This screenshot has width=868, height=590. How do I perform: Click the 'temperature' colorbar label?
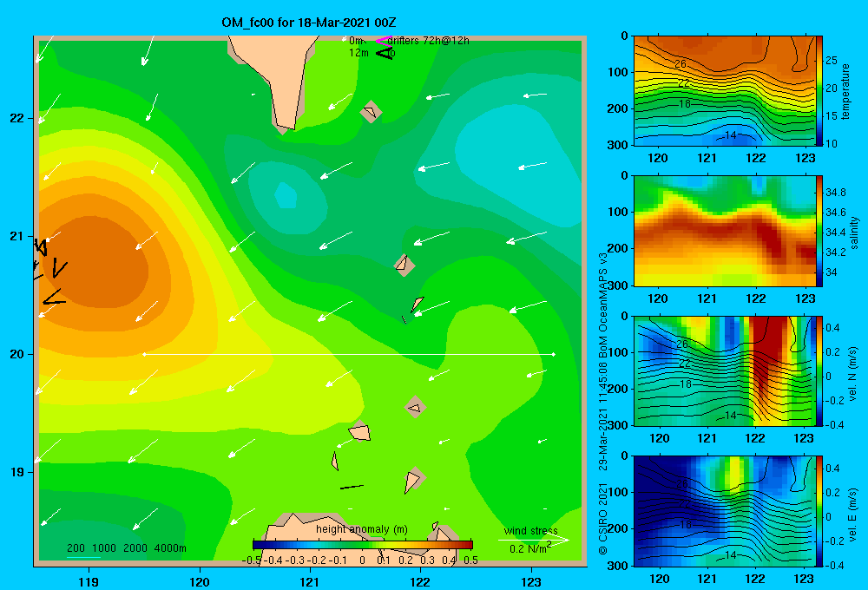point(845,91)
